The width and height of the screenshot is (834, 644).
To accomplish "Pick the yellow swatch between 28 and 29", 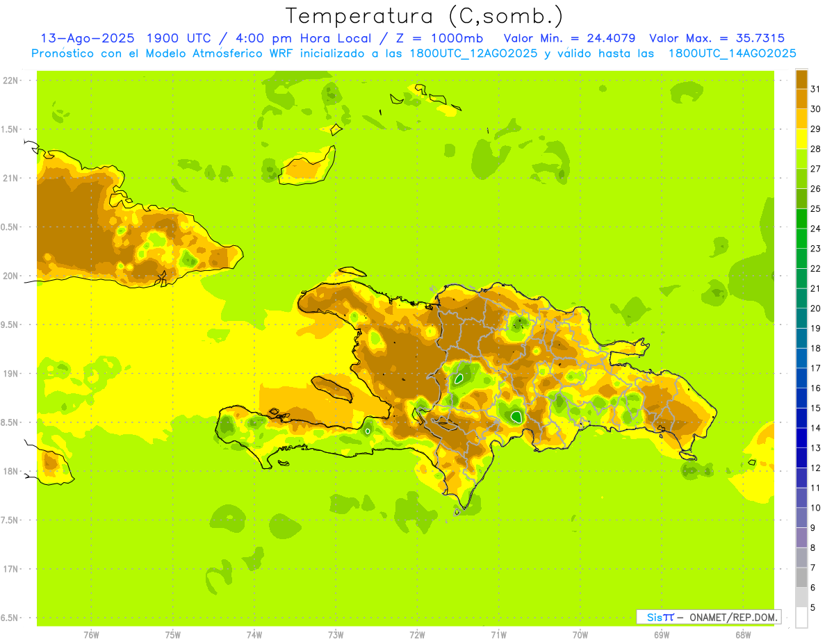I will (x=801, y=139).
